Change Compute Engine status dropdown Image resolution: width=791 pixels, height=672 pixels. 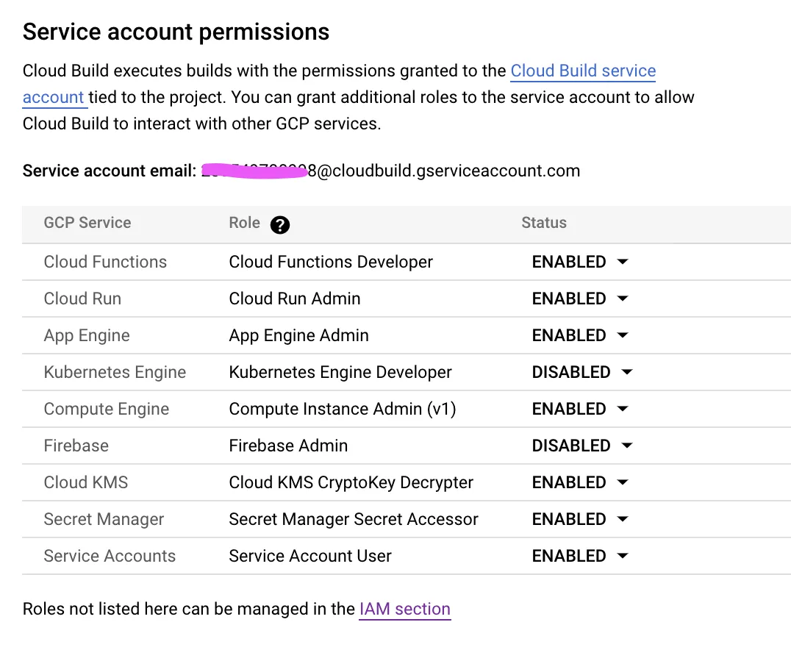pos(580,409)
